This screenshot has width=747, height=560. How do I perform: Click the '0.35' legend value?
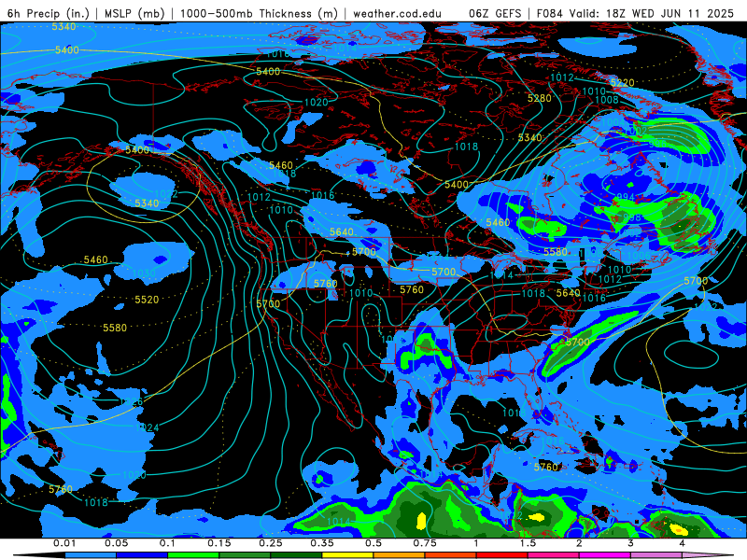322,543
